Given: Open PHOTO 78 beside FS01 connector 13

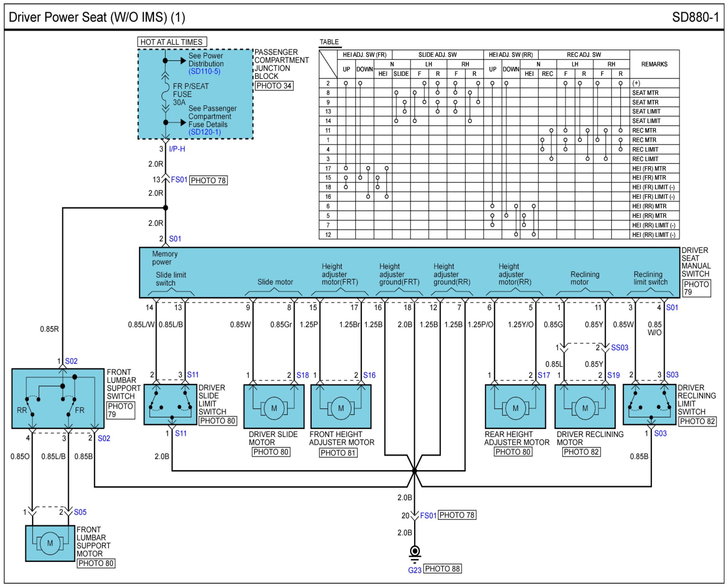Looking at the screenshot, I should [208, 180].
